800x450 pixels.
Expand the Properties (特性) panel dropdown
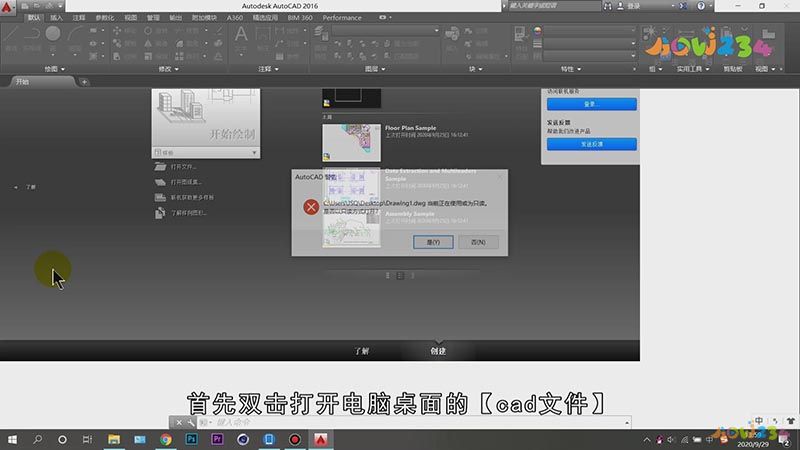[570, 69]
